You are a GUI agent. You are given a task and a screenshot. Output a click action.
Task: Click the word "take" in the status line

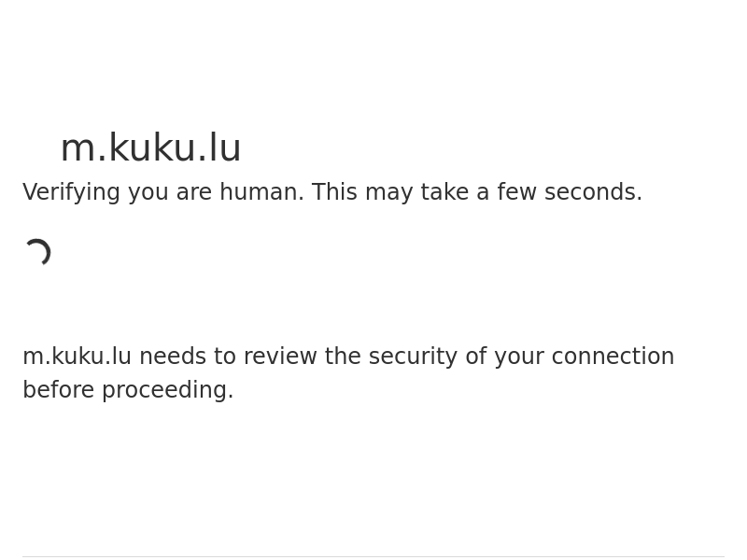coord(444,192)
